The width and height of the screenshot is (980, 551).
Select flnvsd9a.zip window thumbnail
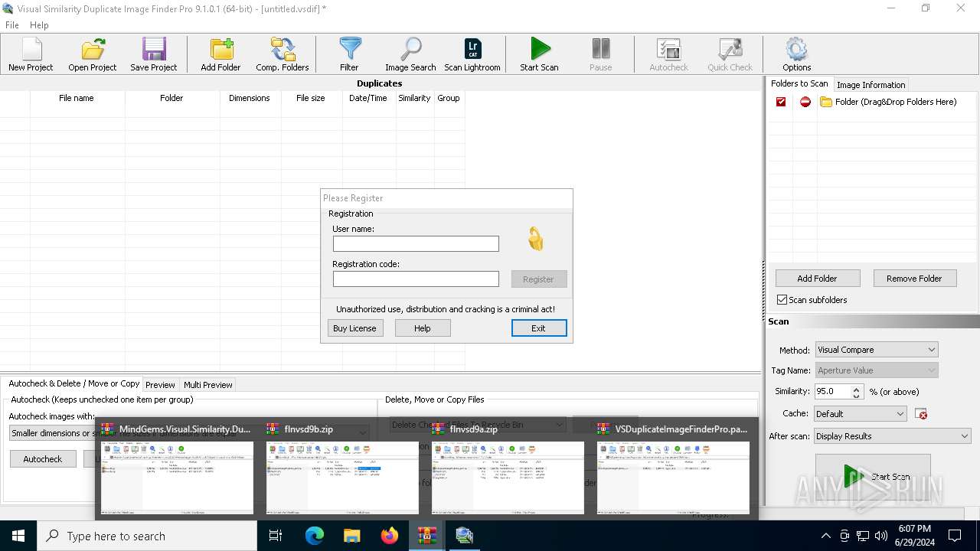[x=508, y=470]
